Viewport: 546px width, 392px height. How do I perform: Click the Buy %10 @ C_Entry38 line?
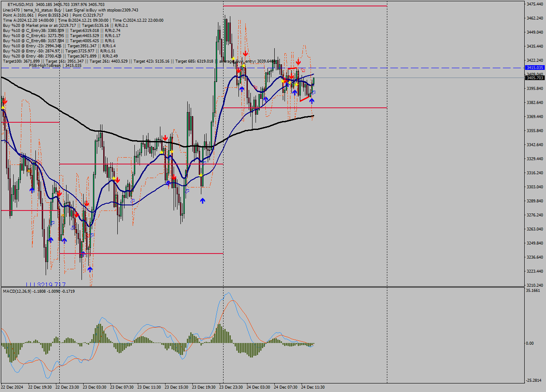pyautogui.click(x=61, y=30)
